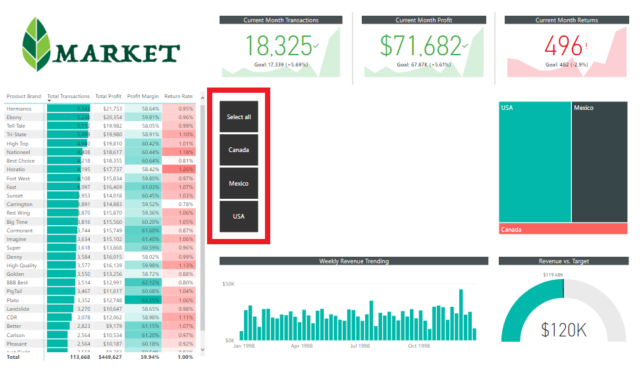Select the Big Time brand row

tap(100, 222)
